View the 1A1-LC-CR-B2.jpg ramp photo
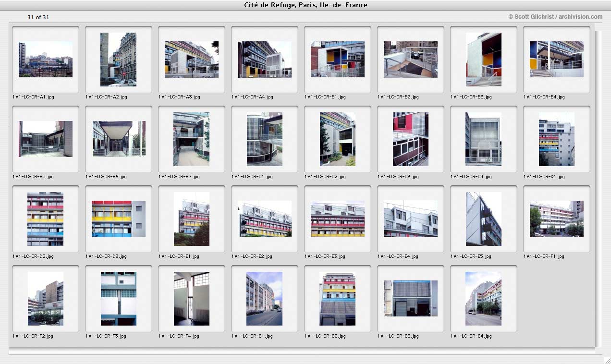The width and height of the screenshot is (611, 364). 411,60
